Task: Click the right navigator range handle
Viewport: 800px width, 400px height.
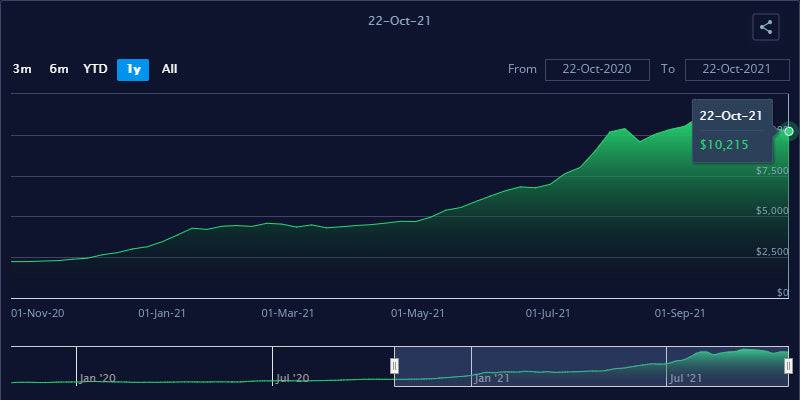Action: (789, 366)
